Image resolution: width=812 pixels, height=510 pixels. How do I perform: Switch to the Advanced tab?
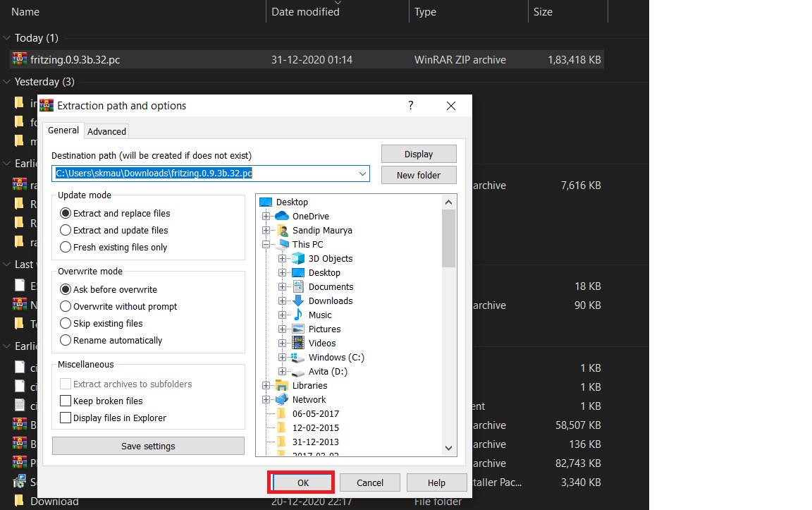(106, 132)
